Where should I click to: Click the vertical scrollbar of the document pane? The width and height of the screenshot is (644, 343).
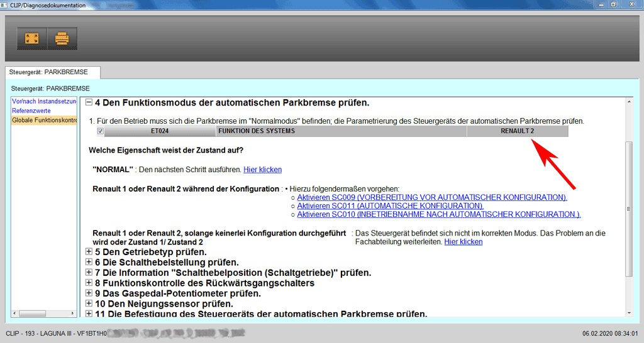point(629,207)
